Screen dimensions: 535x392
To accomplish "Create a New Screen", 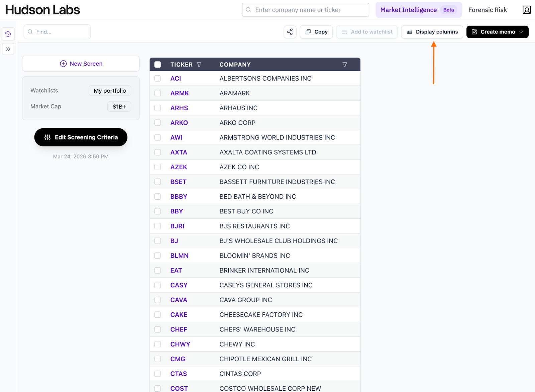I will pos(81,64).
